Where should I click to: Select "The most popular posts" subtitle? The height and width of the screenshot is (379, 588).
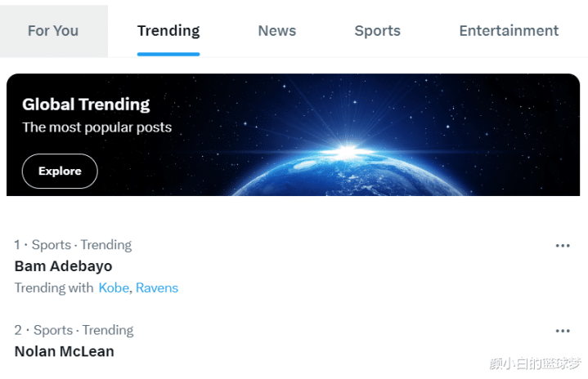tap(97, 127)
